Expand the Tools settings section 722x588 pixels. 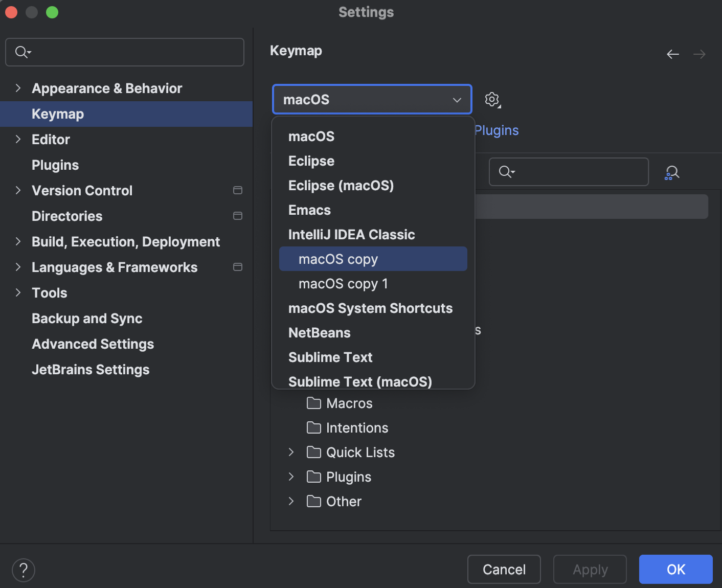[18, 292]
